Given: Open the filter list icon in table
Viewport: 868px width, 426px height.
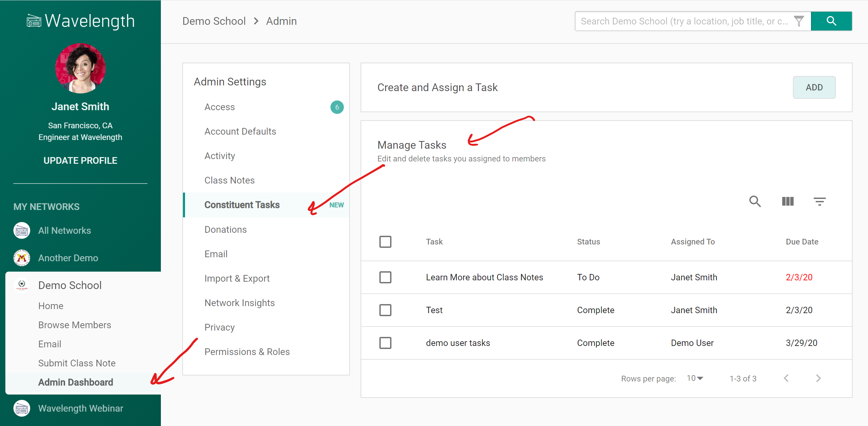Looking at the screenshot, I should coord(819,201).
